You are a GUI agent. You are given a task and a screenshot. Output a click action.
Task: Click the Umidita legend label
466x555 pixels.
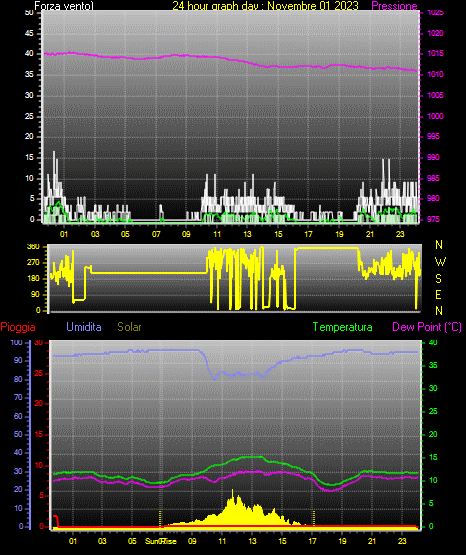pyautogui.click(x=84, y=327)
